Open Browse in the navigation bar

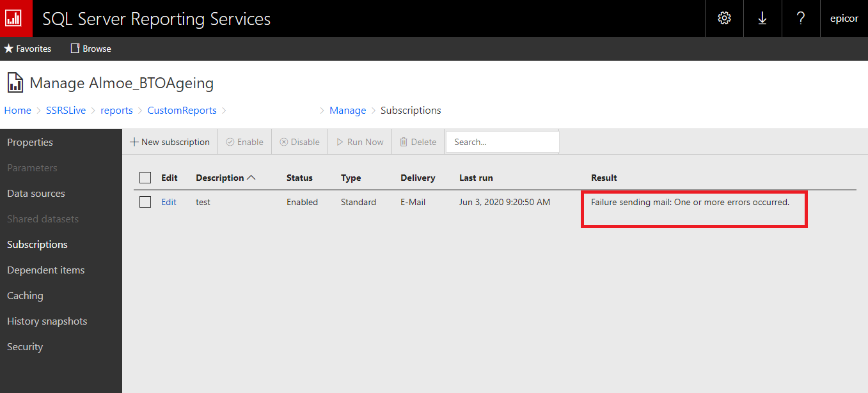[91, 49]
